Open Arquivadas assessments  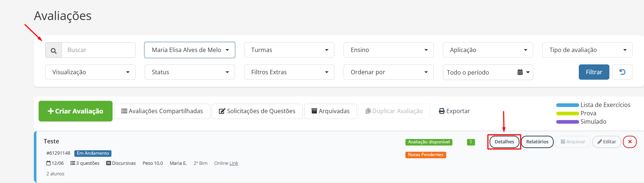330,111
